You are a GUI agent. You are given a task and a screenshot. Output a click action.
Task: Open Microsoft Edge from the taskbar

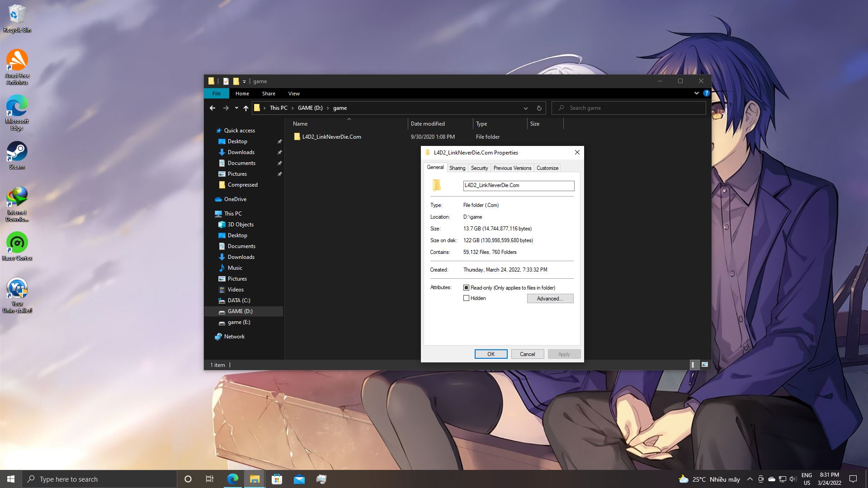[232, 479]
